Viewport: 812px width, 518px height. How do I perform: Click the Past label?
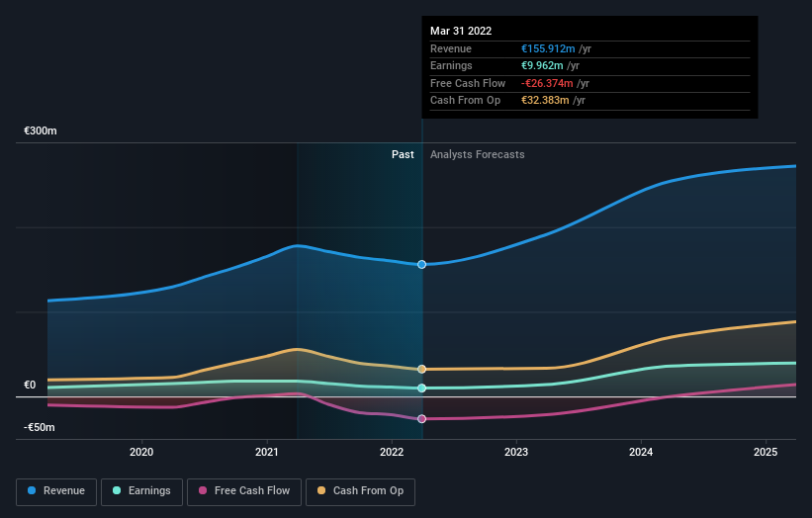pos(403,155)
